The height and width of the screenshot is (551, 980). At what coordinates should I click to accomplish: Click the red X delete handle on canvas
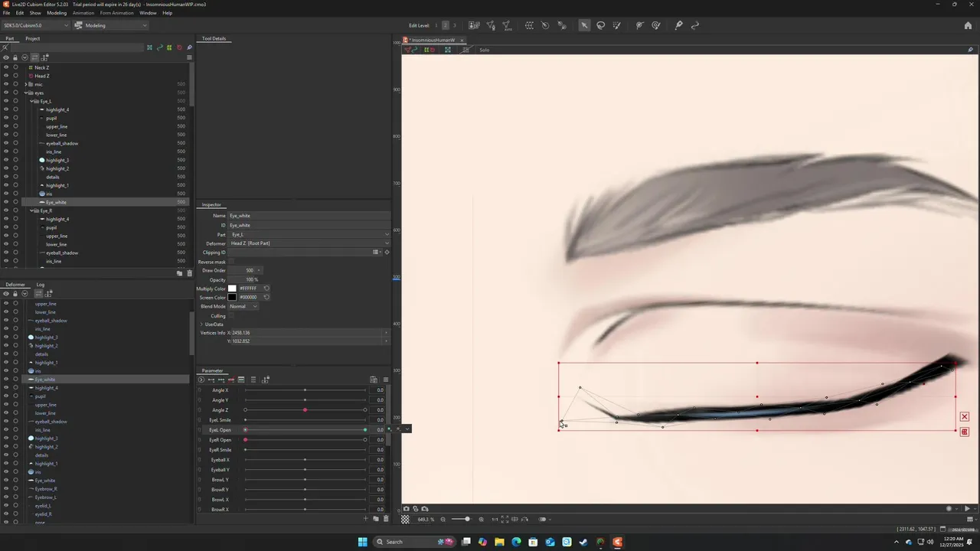(965, 416)
